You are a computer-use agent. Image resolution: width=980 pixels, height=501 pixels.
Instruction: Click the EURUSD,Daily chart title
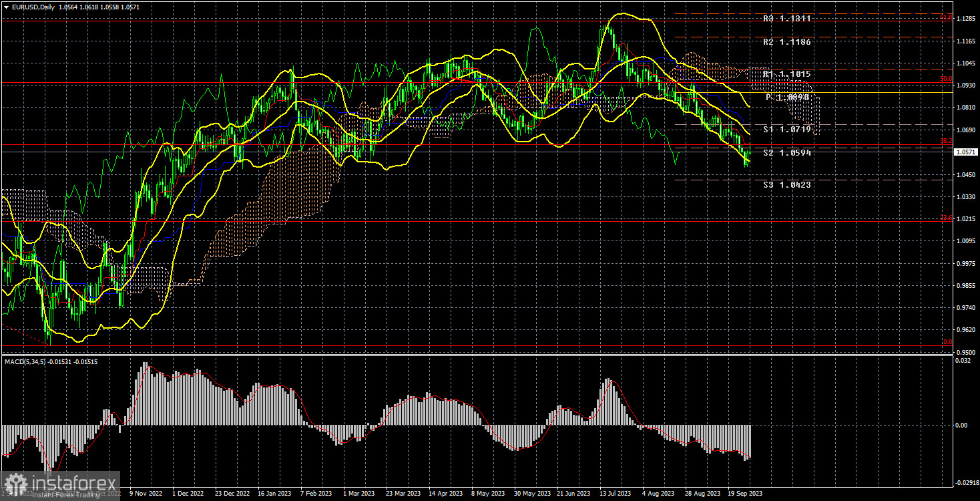tap(33, 7)
